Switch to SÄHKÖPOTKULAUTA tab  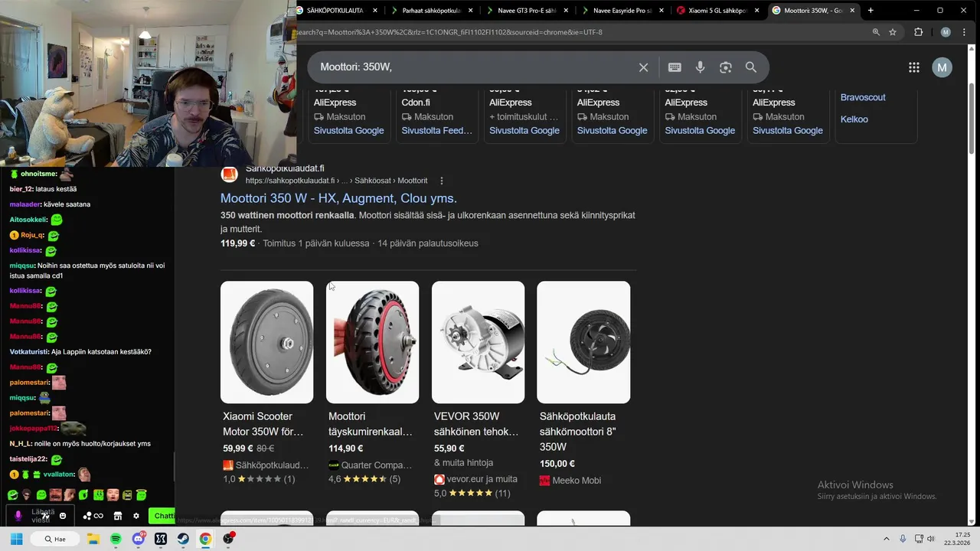[x=335, y=11]
